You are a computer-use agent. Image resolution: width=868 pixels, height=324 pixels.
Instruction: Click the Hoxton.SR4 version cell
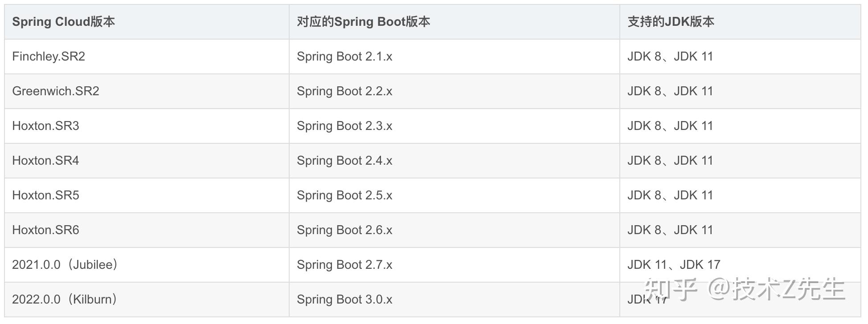(x=45, y=161)
